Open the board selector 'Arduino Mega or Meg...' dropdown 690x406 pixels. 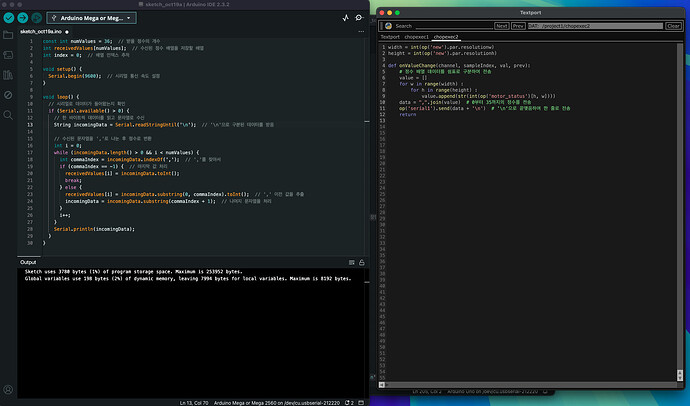(92, 18)
